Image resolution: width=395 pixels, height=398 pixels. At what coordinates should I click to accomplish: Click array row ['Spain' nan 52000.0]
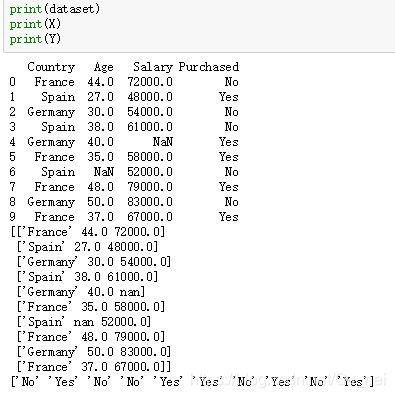84,322
